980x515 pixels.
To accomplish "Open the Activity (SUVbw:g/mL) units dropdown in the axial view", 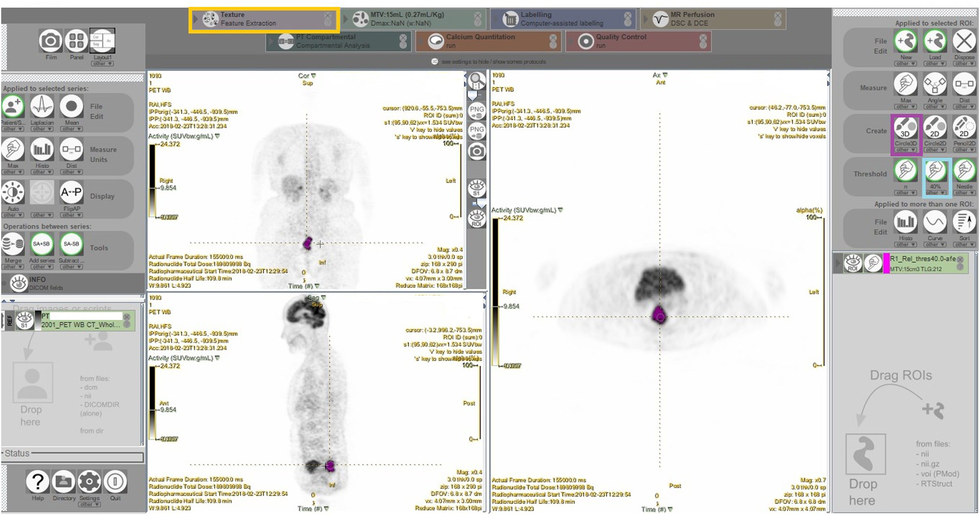I will tap(560, 210).
